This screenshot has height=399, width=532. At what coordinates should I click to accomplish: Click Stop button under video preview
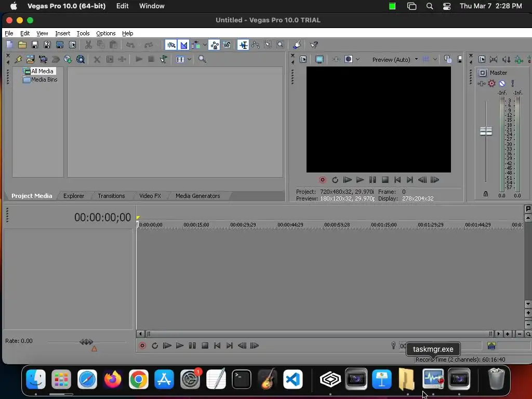[385, 180]
